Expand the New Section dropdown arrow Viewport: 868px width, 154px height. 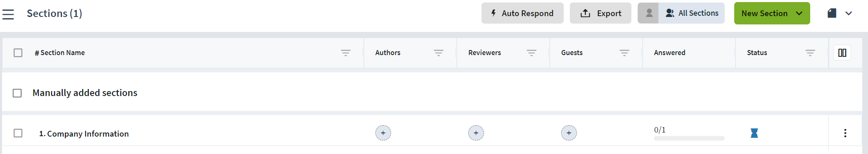click(x=799, y=13)
